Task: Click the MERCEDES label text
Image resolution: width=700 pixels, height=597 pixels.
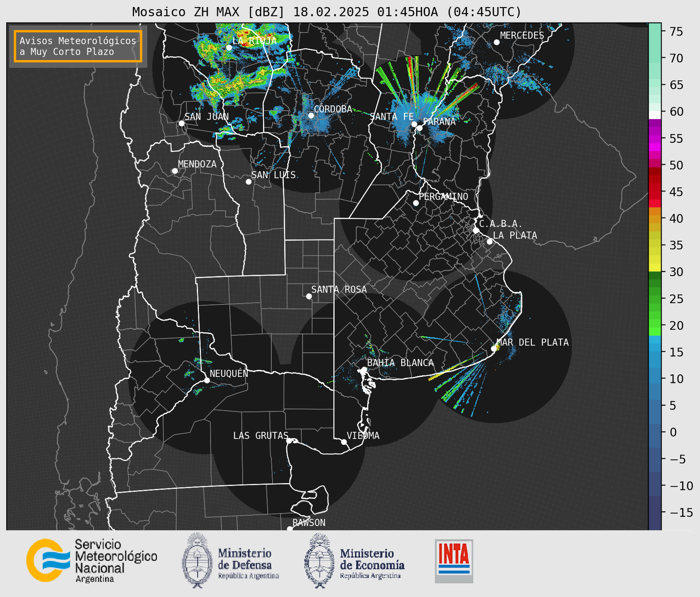Action: point(522,36)
